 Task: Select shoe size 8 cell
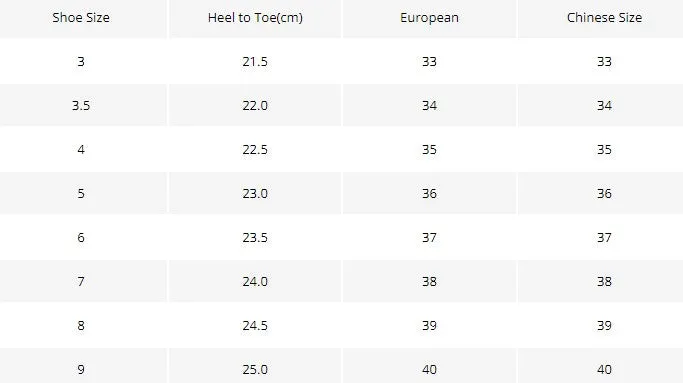point(81,325)
